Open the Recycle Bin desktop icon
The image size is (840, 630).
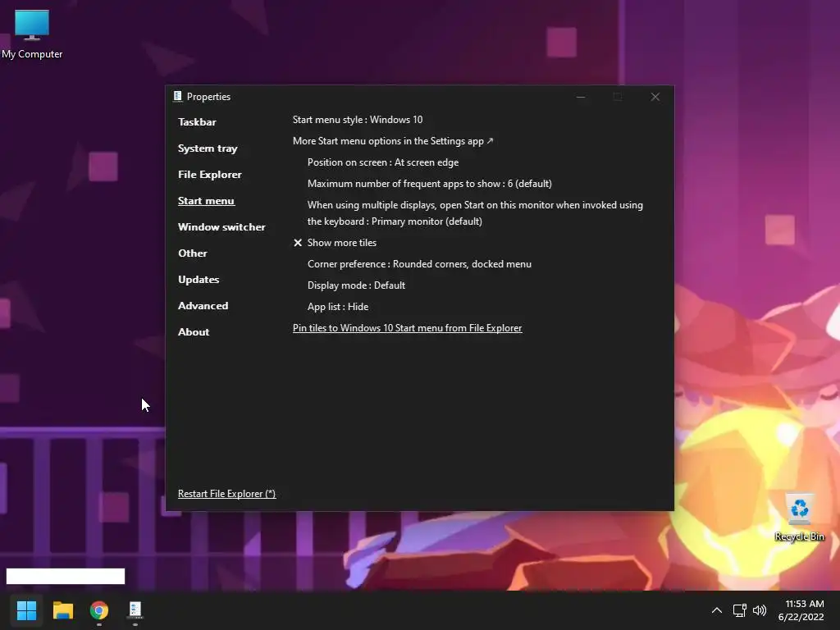tap(799, 518)
